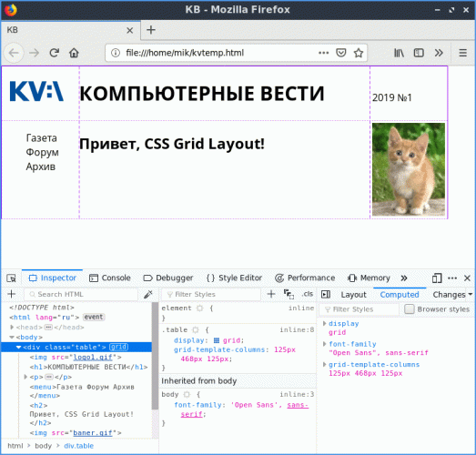
Task: Expand the head element in markup tree
Action: 12,328
